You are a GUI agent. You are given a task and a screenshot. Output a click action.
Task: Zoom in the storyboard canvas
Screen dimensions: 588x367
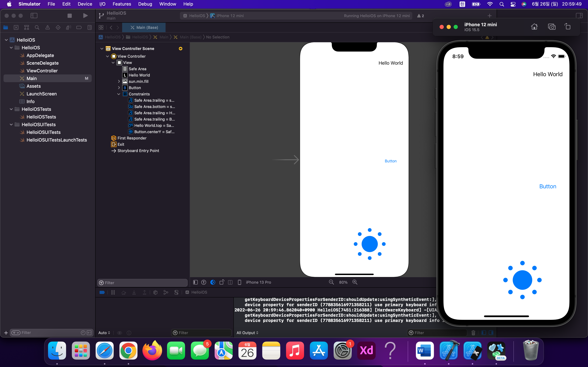(x=355, y=282)
